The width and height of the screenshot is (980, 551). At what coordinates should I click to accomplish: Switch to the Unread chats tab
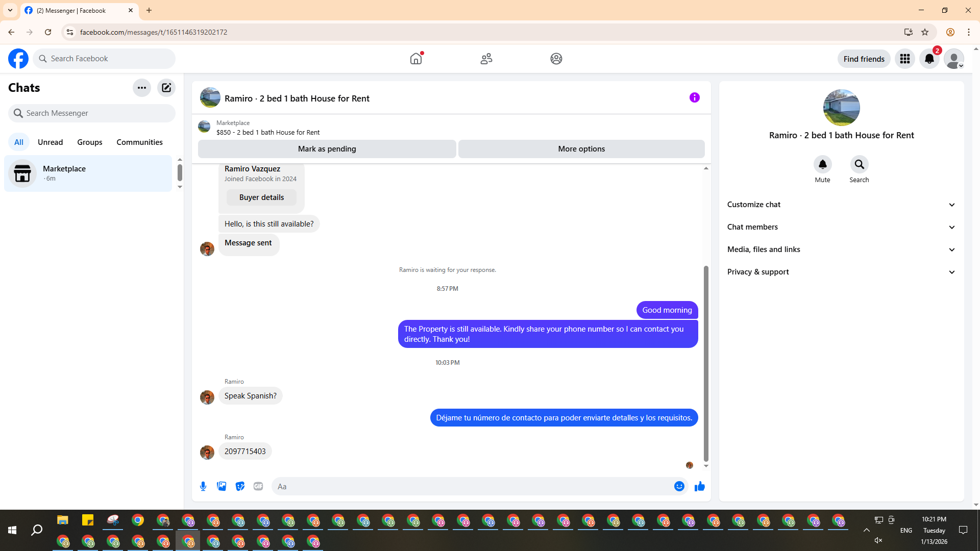50,142
